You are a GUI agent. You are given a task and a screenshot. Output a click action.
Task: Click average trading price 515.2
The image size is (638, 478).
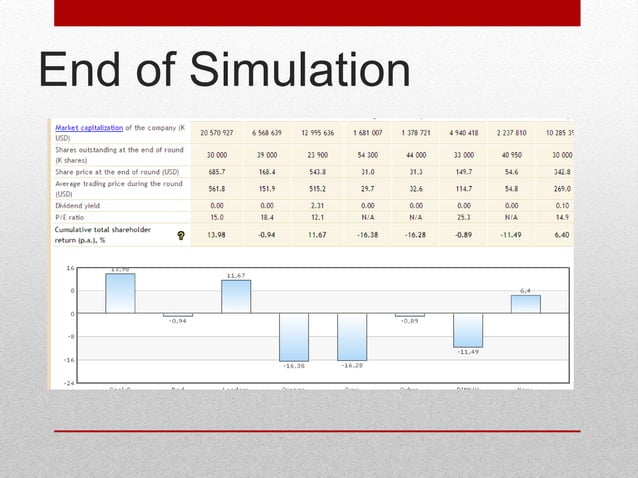317,189
